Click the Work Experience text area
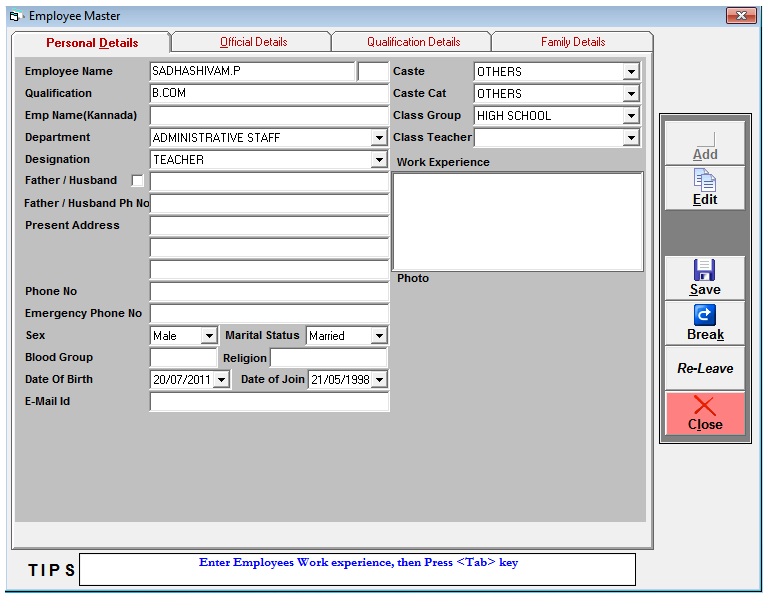 tap(517, 221)
